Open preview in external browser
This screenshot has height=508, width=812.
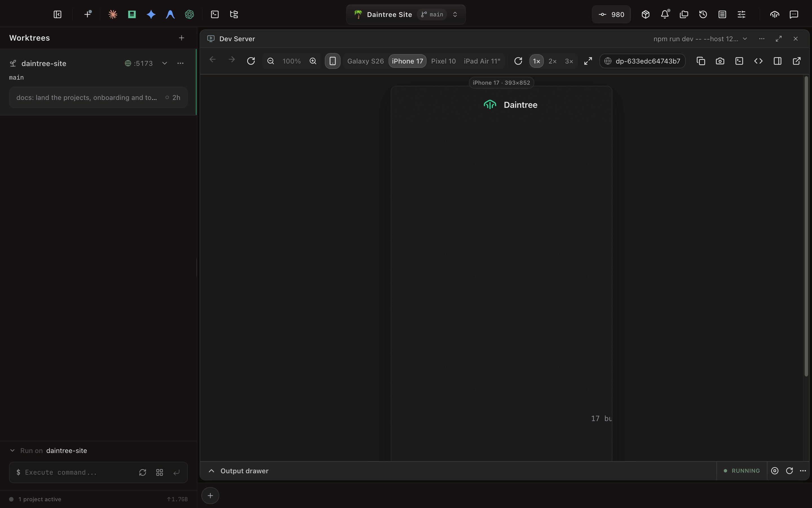click(796, 61)
